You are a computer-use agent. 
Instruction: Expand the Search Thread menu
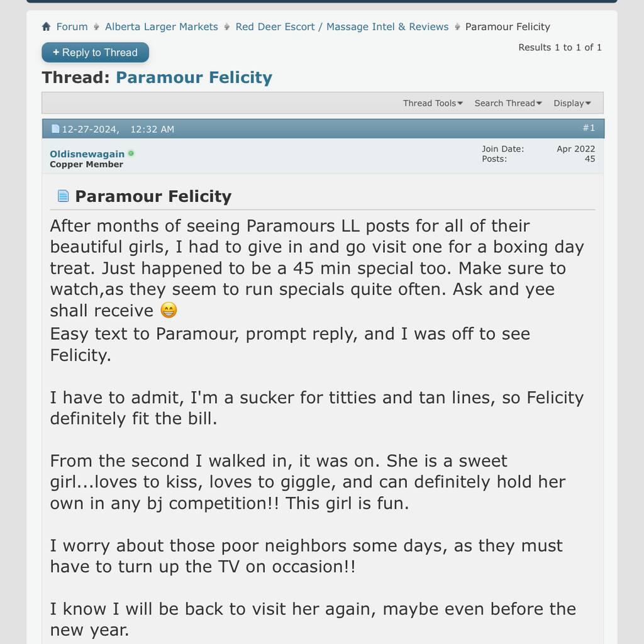[508, 103]
